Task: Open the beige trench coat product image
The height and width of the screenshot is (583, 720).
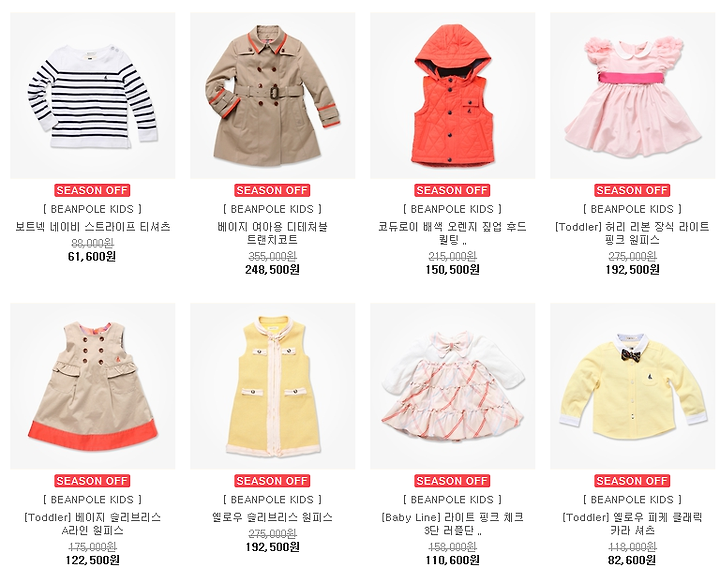Action: pos(273,95)
